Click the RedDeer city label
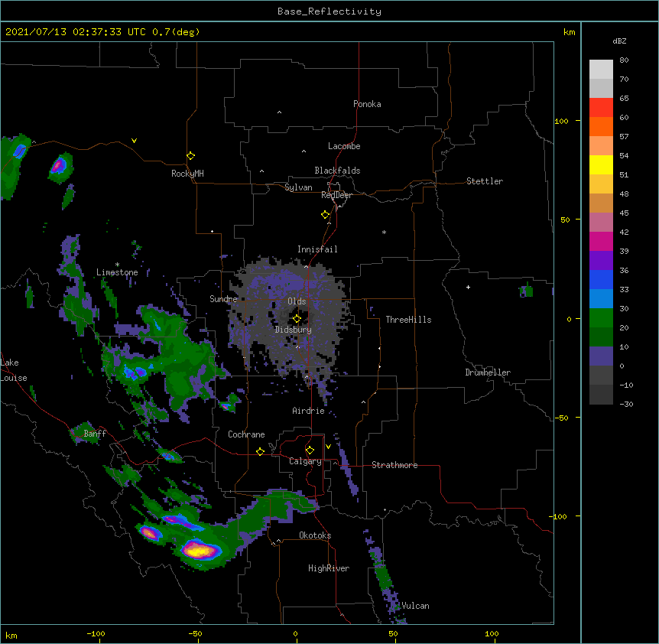The width and height of the screenshot is (659, 644). point(336,195)
